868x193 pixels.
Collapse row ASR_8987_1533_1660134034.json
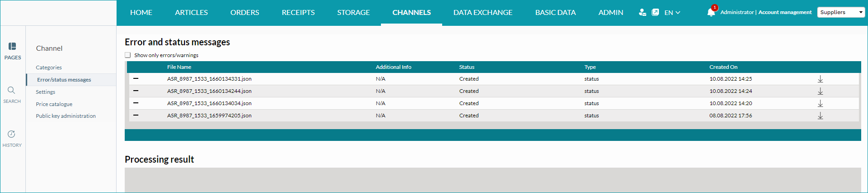136,103
